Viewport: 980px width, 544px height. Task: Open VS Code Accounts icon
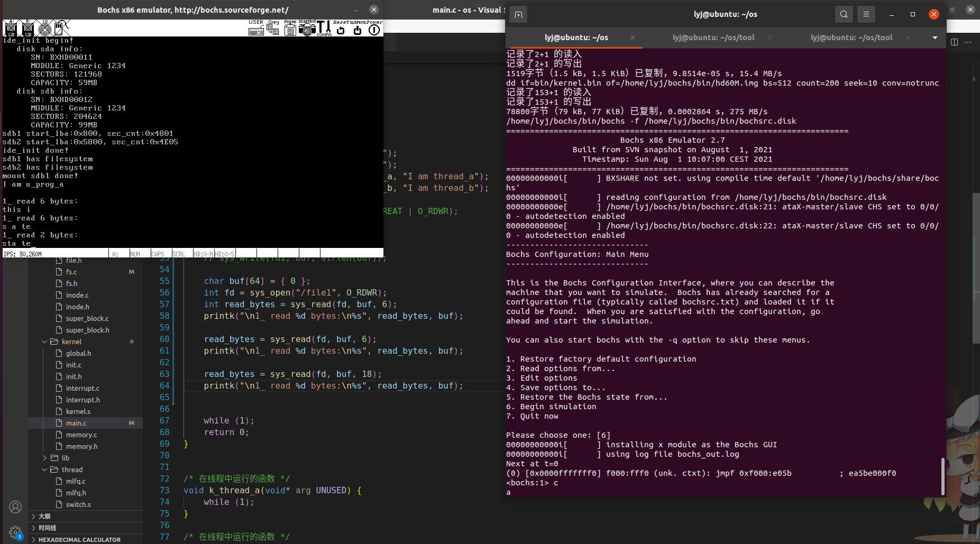pyautogui.click(x=15, y=508)
